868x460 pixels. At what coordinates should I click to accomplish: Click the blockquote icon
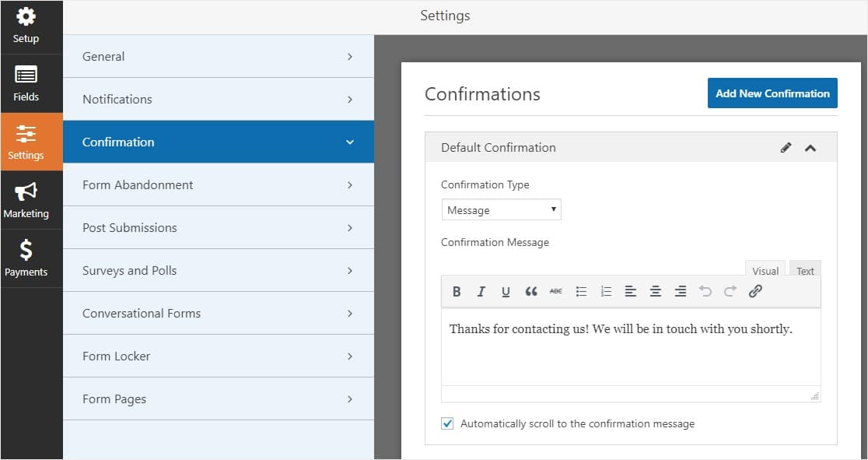point(531,292)
